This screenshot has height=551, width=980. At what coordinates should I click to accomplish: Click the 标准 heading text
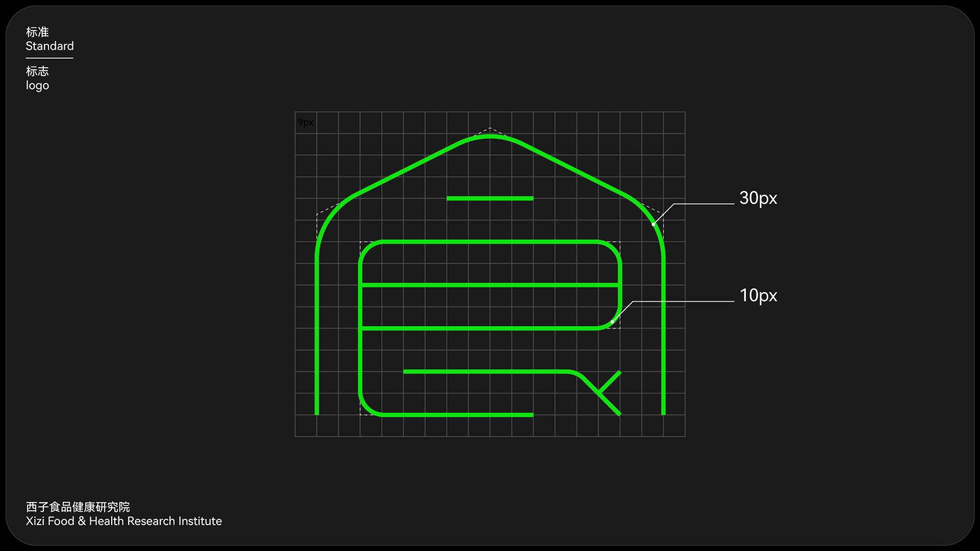(37, 32)
